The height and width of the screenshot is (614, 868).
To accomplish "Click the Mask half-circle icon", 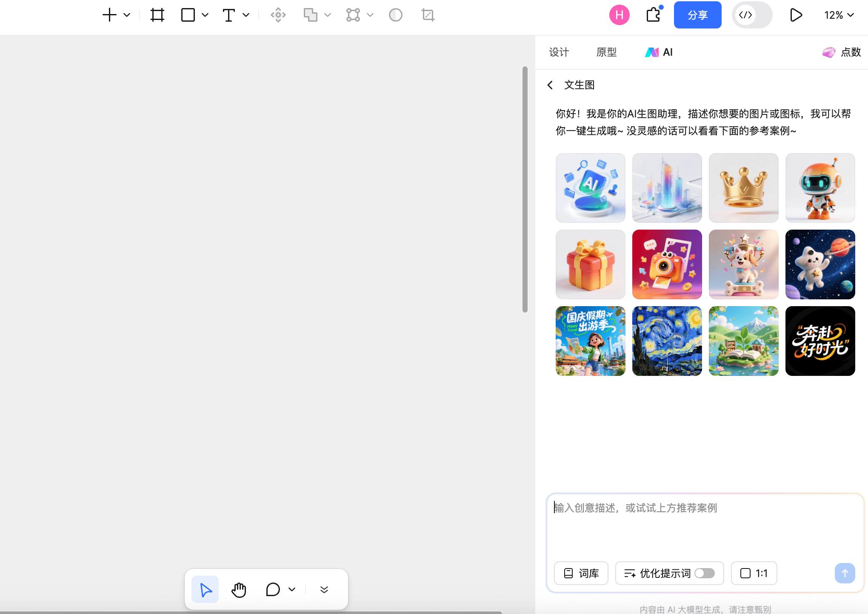I will (x=395, y=15).
